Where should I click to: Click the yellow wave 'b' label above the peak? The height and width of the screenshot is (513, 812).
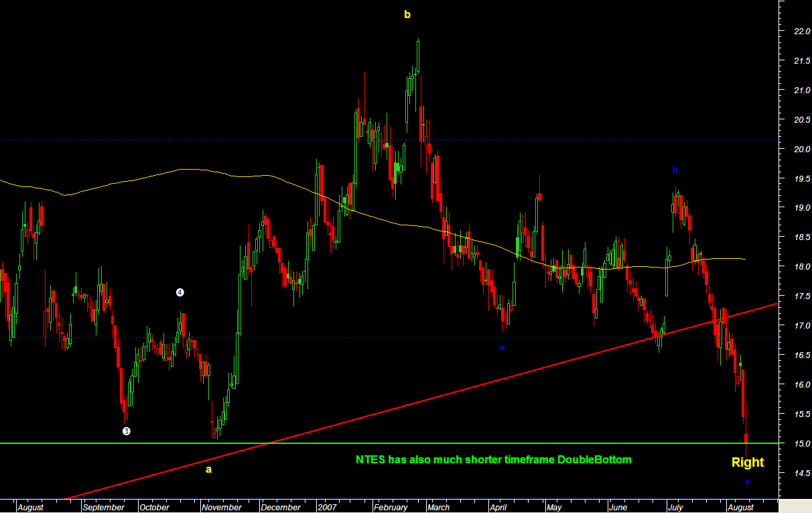(407, 14)
